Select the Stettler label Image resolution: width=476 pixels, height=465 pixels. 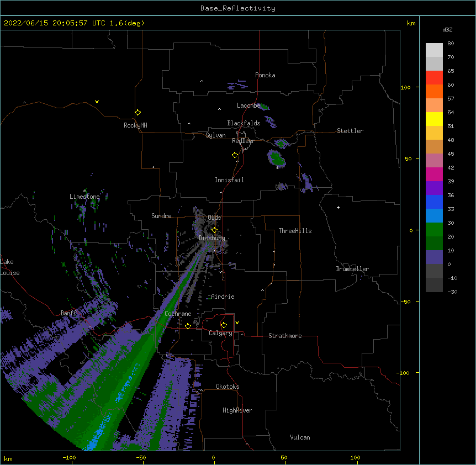pyautogui.click(x=350, y=131)
